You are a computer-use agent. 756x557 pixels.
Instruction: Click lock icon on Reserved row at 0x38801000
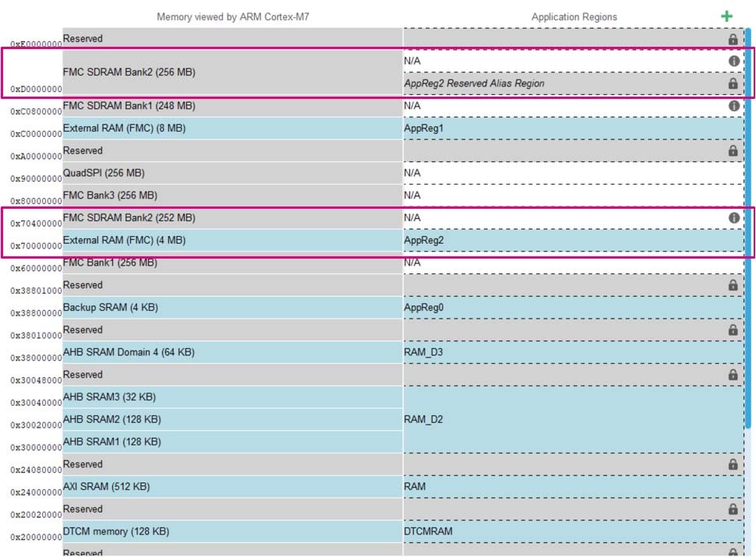733,285
